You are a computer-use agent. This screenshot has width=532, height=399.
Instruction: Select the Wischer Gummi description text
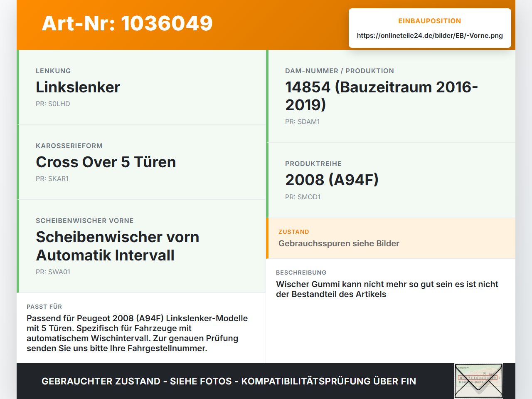[x=387, y=289]
